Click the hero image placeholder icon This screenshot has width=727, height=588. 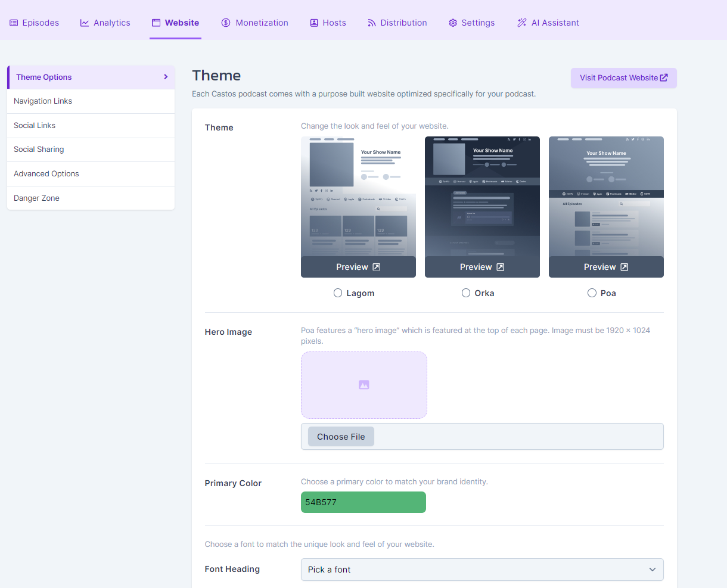(364, 385)
